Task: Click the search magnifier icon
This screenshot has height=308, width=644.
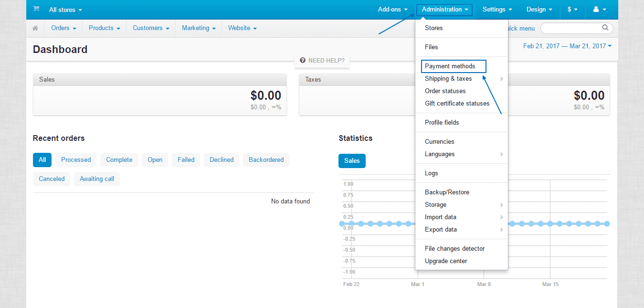Action: coord(605,28)
